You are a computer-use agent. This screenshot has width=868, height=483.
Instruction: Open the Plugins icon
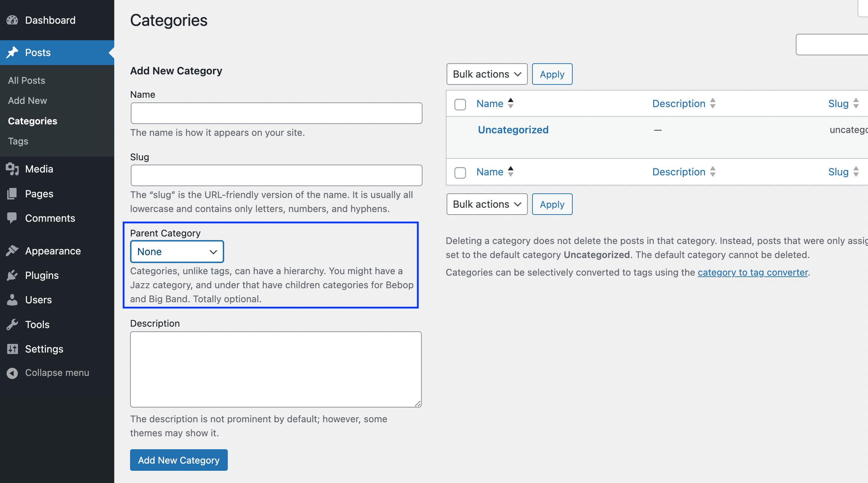[x=12, y=275]
